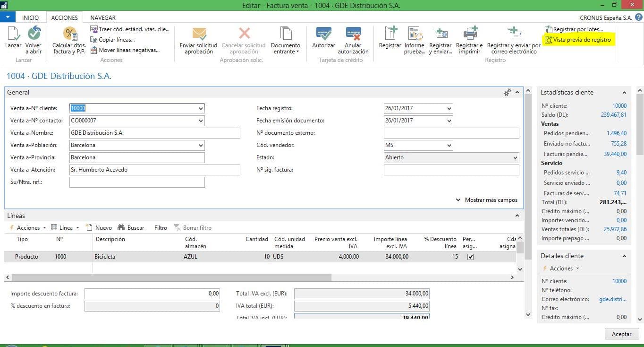Click the Aceptar button
644x347 pixels.
pyautogui.click(x=621, y=334)
